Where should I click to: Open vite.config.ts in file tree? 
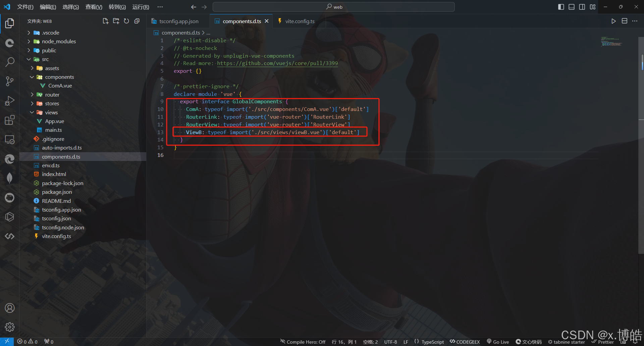pyautogui.click(x=56, y=236)
